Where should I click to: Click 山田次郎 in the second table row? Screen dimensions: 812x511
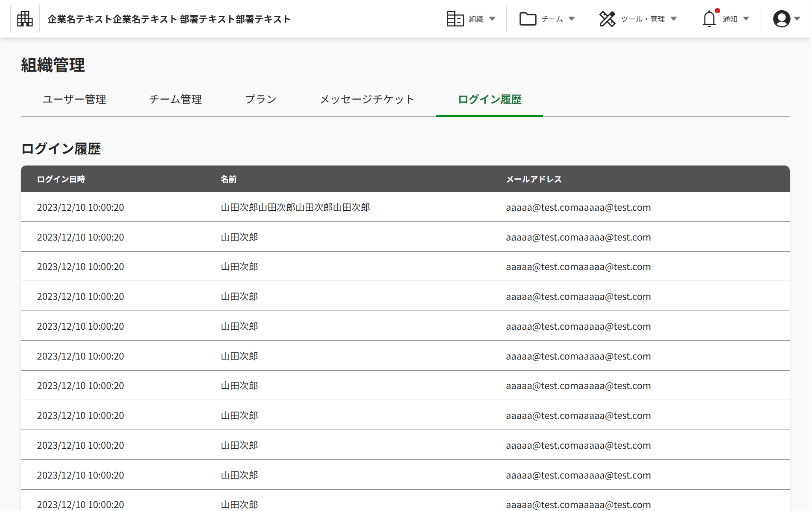point(239,237)
